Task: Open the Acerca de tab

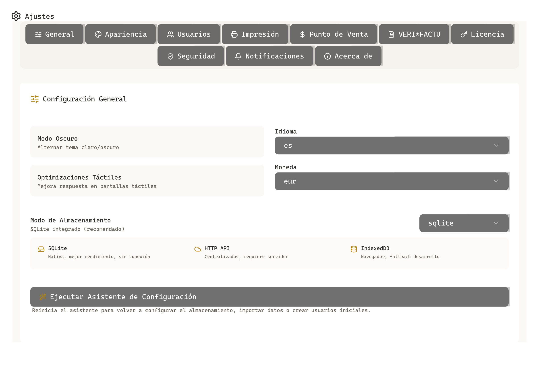Action: 348,56
